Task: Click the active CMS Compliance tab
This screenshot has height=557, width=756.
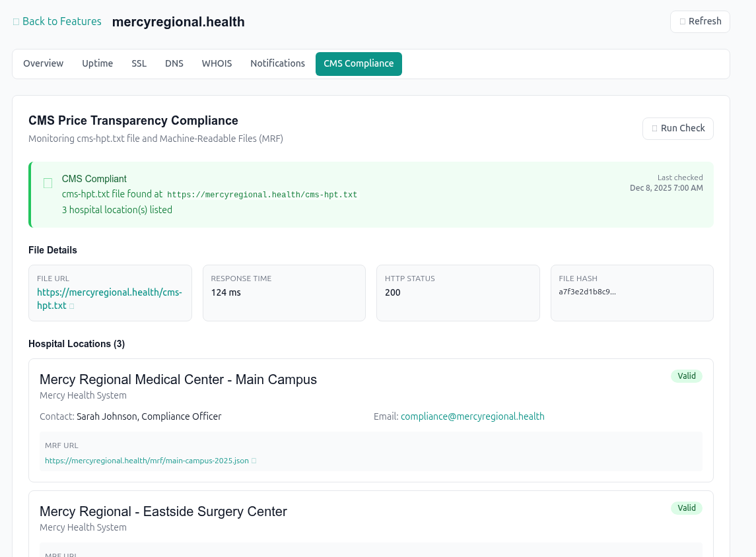Action: 359,63
